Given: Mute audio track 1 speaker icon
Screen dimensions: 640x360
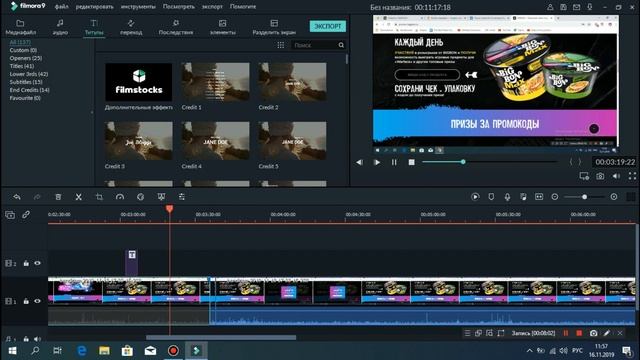Looking at the screenshot, I should [x=38, y=339].
